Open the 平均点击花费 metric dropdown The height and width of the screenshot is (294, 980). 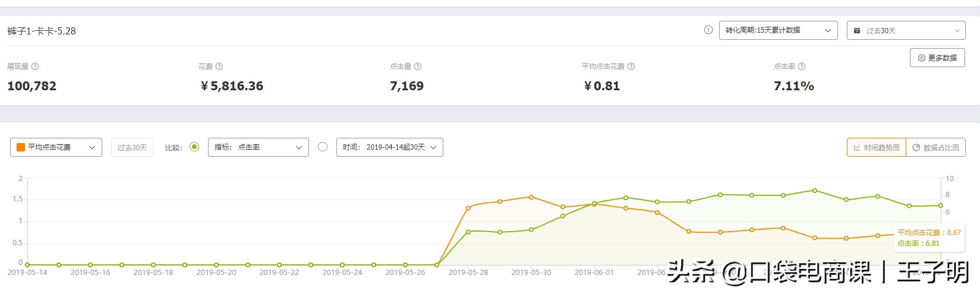pos(56,147)
